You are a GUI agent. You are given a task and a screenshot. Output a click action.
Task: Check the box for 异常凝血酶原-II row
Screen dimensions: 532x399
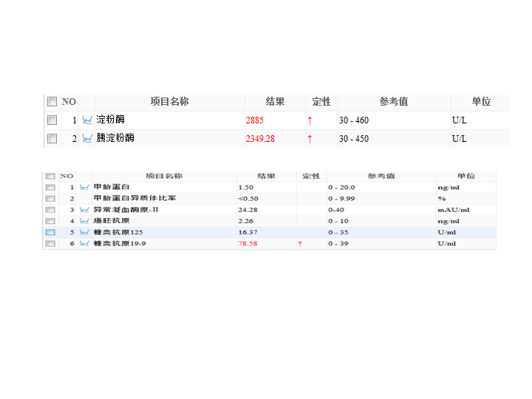(x=50, y=210)
